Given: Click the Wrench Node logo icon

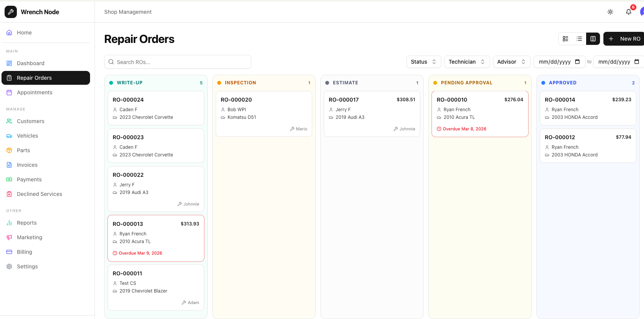Looking at the screenshot, I should [x=11, y=12].
